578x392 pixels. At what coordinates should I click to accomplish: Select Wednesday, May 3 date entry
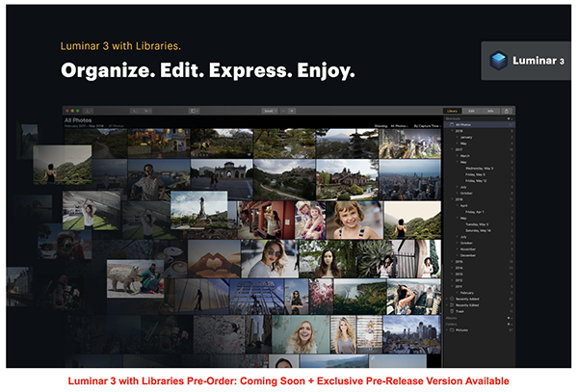coord(479,169)
